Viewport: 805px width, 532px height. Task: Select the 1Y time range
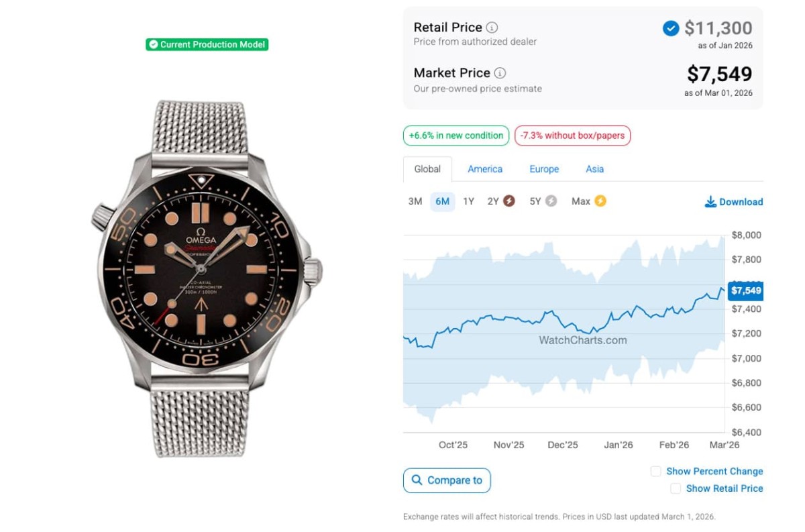pos(469,201)
